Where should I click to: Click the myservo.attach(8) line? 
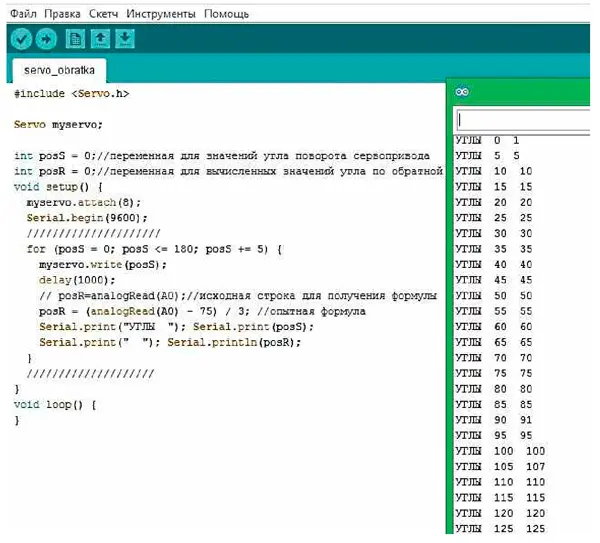click(84, 202)
